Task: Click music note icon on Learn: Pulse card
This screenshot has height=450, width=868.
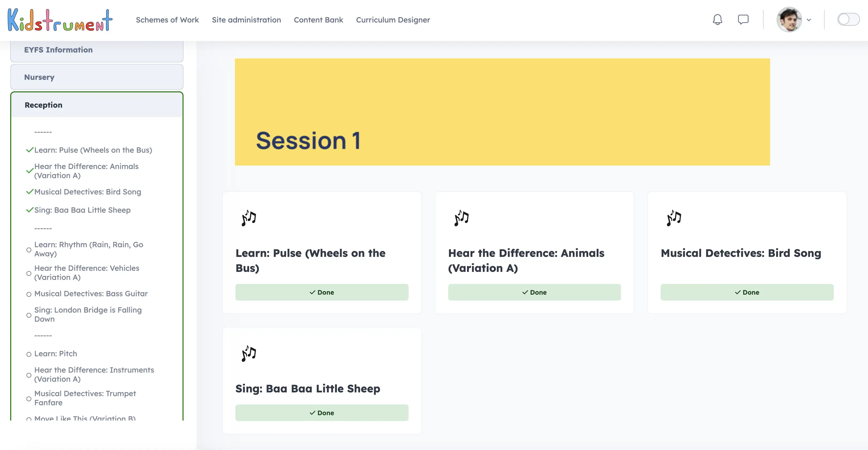Action: [x=249, y=218]
